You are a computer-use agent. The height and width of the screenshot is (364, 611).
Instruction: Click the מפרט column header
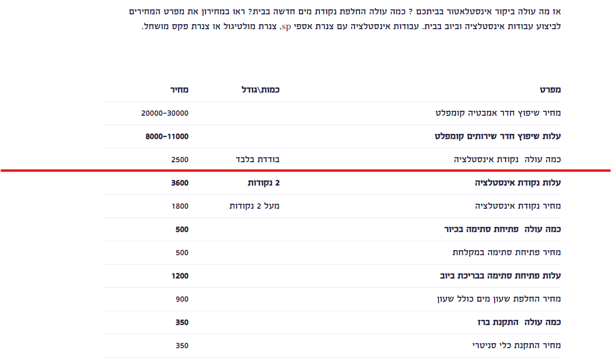coord(550,90)
